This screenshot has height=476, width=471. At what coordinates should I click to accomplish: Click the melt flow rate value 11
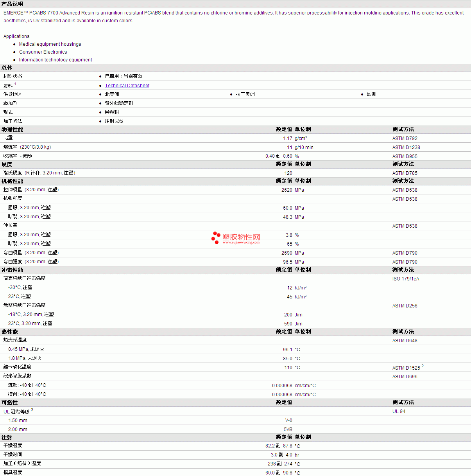(290, 147)
